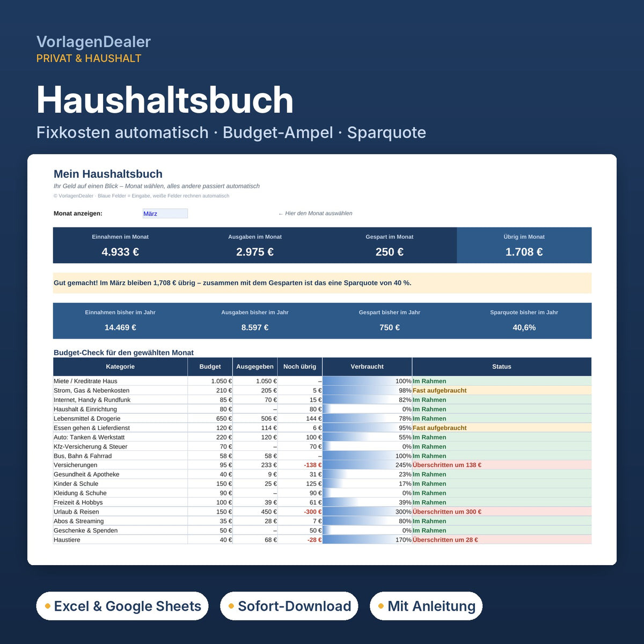Click the Status column header
Viewport: 644px width, 644px height.
coord(502,367)
